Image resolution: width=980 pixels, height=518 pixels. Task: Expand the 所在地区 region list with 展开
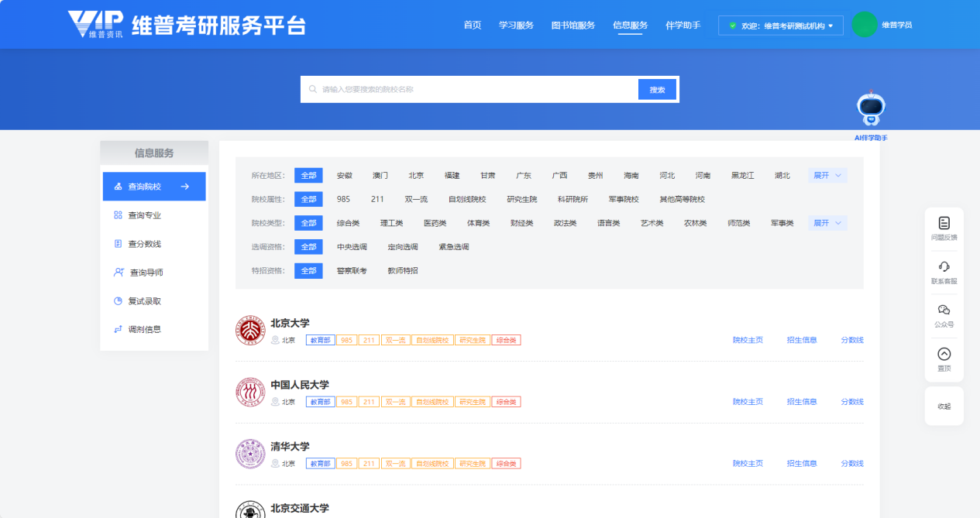click(x=827, y=176)
